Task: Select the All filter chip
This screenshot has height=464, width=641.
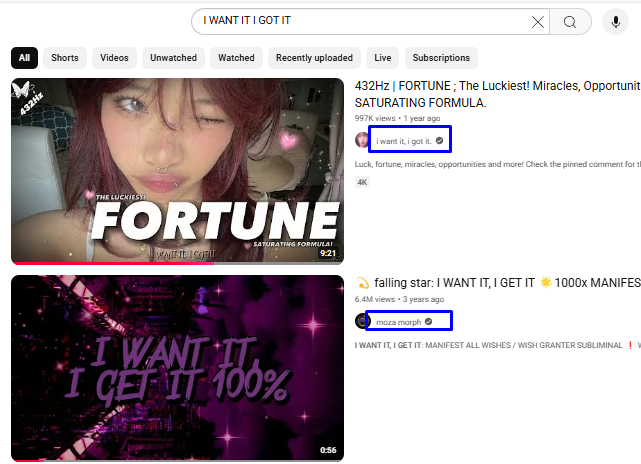Action: tap(24, 58)
